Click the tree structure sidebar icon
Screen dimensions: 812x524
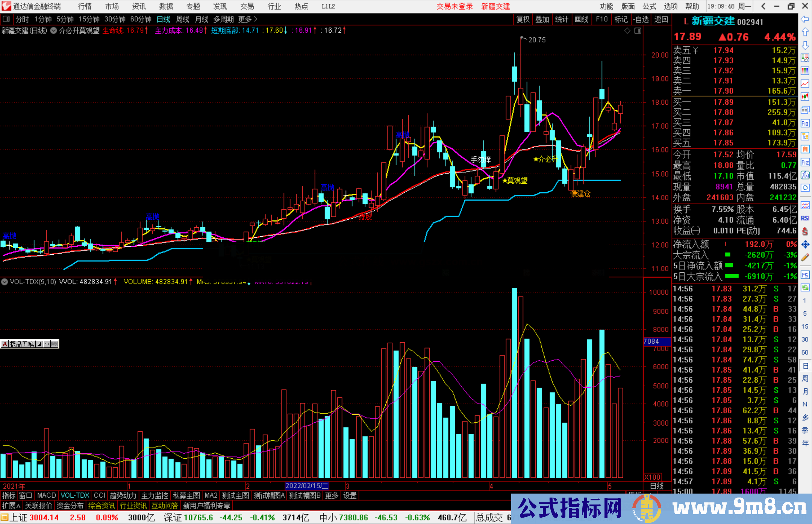pyautogui.click(x=805, y=136)
